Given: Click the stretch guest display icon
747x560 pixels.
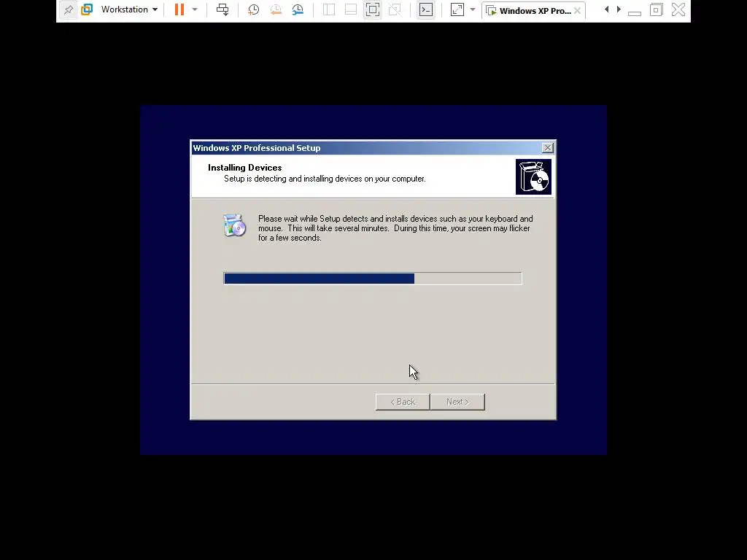Looking at the screenshot, I should point(457,9).
